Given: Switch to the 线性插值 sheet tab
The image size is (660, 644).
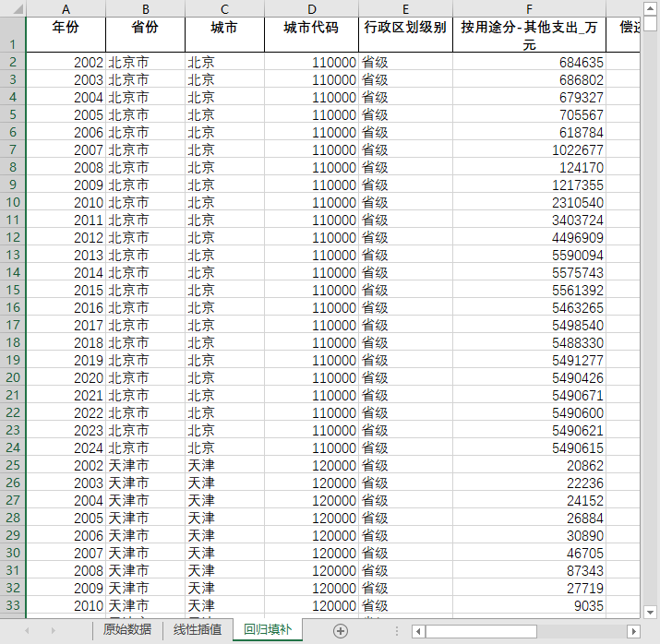Looking at the screenshot, I should pyautogui.click(x=198, y=629).
